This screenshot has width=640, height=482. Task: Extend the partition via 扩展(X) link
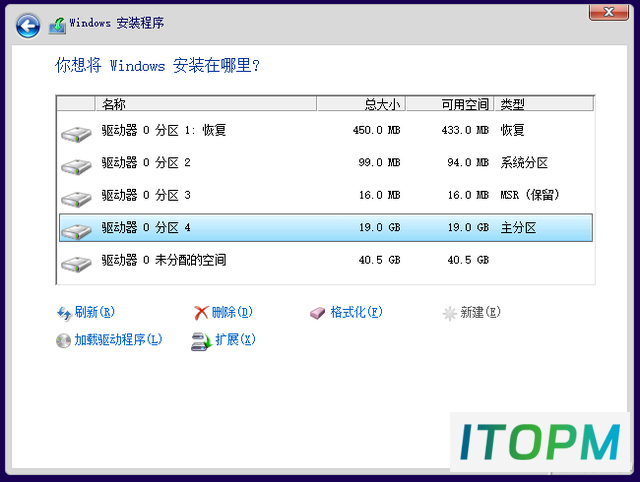tap(236, 340)
